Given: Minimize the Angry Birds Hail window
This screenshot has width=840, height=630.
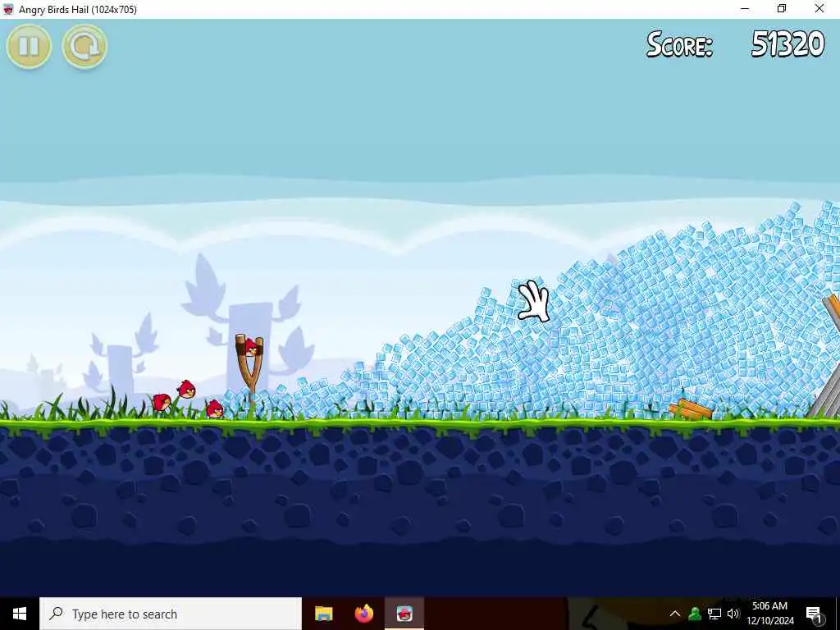Looking at the screenshot, I should click(745, 9).
